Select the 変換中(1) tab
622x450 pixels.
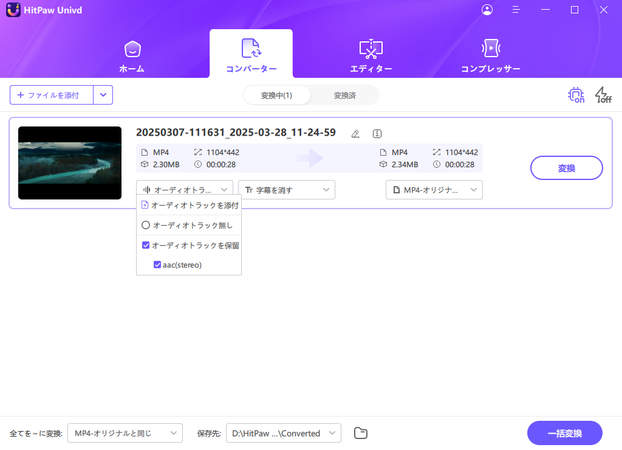pyautogui.click(x=276, y=95)
